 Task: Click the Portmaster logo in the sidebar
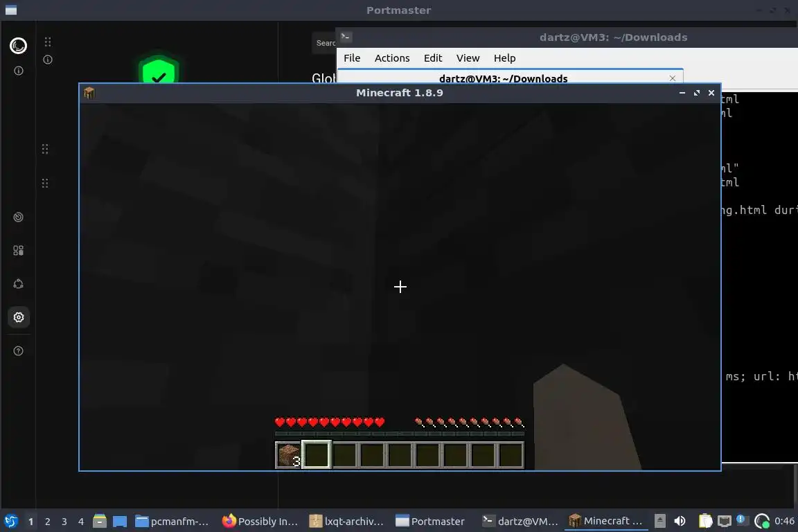coord(18,46)
